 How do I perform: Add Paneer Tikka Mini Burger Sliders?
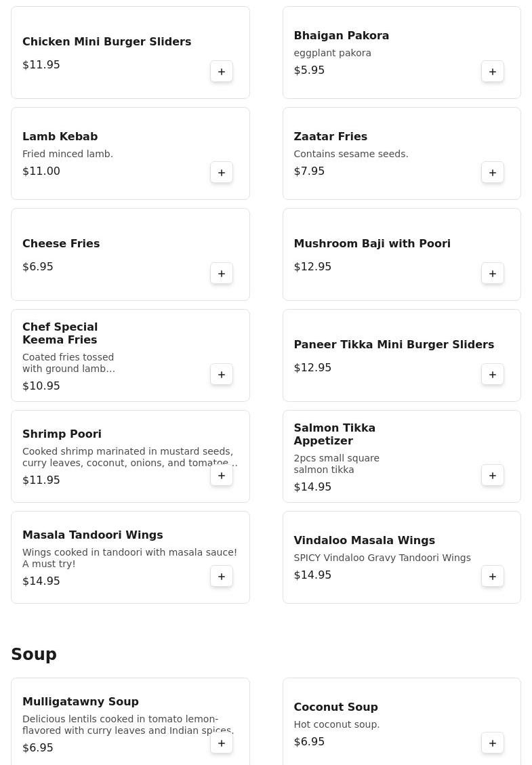[493, 375]
